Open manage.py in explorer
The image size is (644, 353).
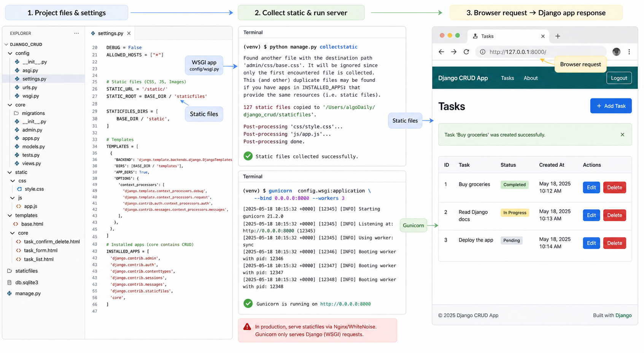[28, 293]
